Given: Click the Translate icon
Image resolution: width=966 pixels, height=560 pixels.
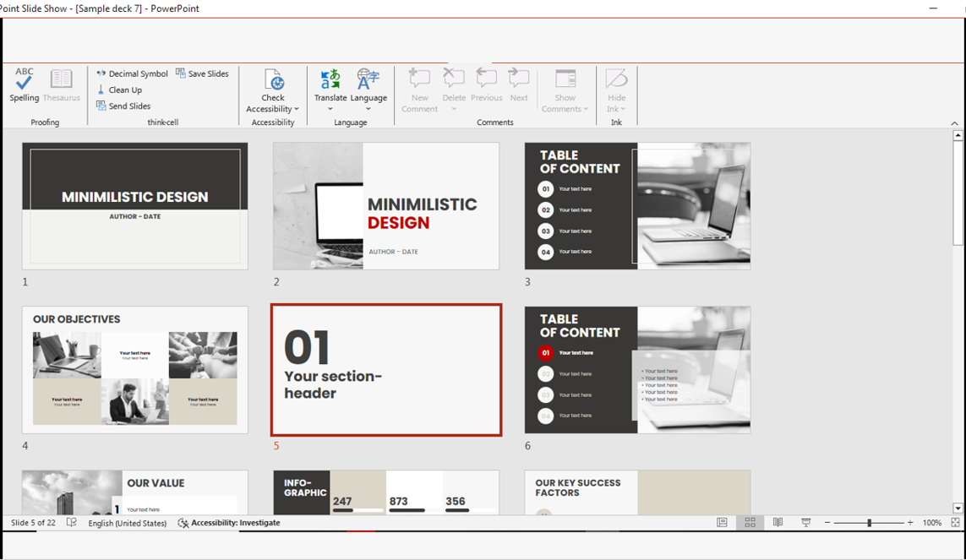Looking at the screenshot, I should [x=330, y=79].
